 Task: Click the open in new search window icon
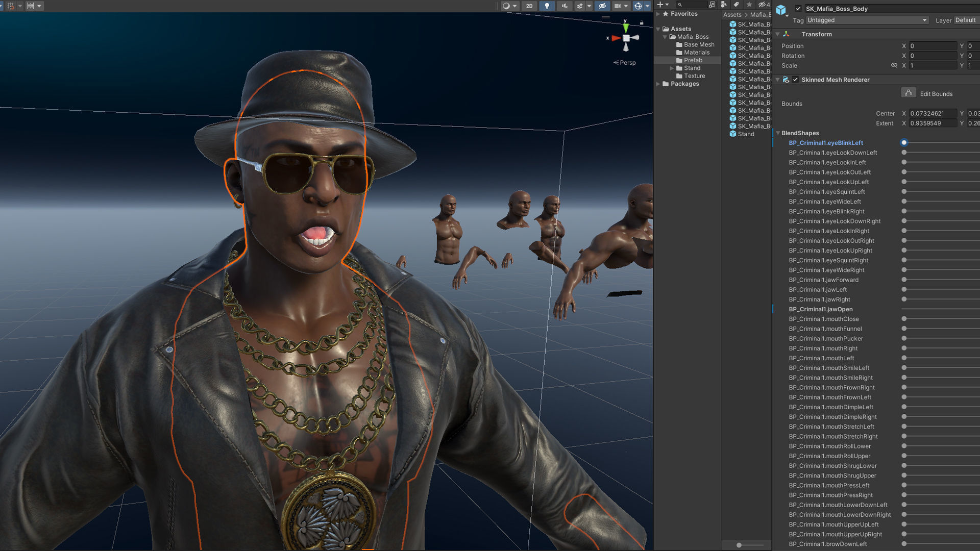click(712, 5)
